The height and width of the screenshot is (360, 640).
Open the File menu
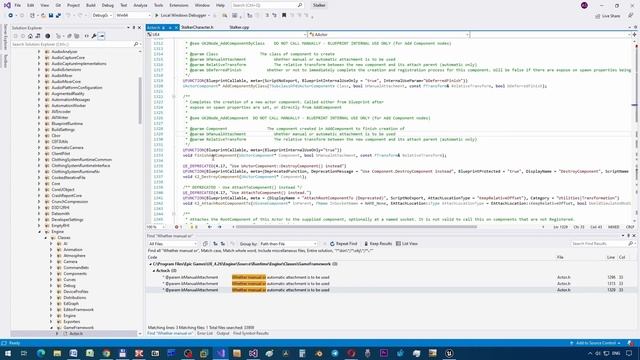[x=18, y=5]
